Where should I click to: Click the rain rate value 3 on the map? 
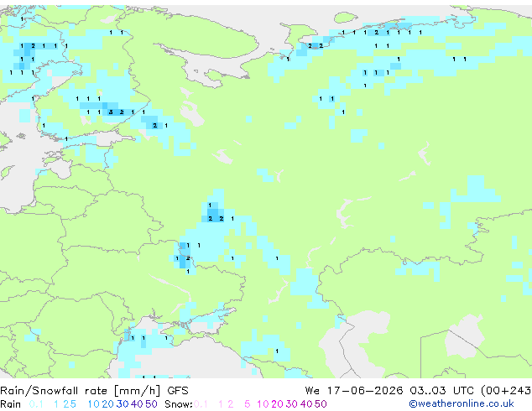[x=111, y=112]
